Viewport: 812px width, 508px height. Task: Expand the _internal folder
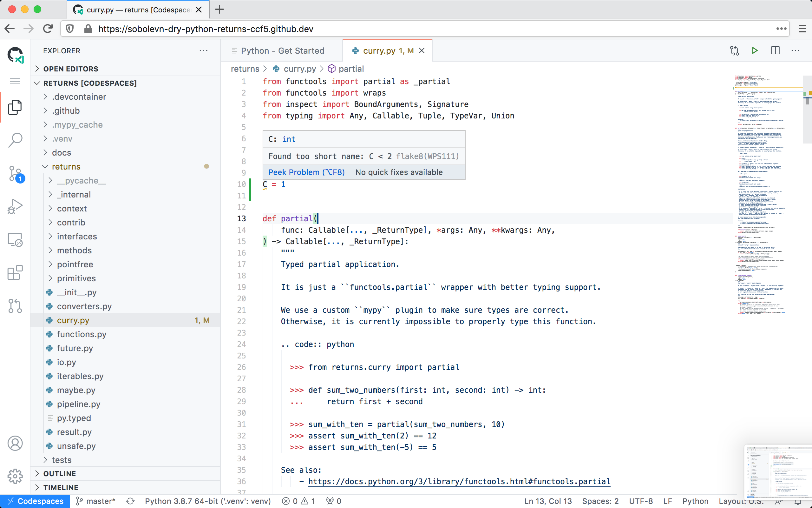pyautogui.click(x=125, y=195)
